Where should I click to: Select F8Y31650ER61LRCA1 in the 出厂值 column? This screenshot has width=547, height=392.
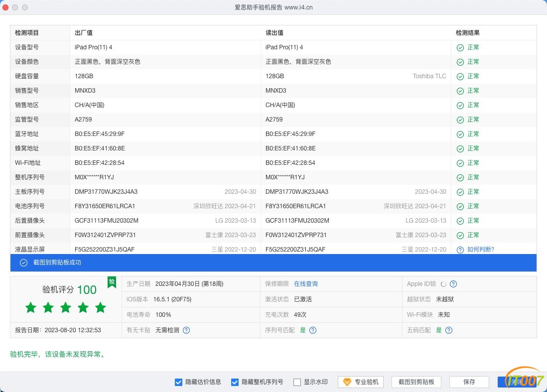click(105, 206)
